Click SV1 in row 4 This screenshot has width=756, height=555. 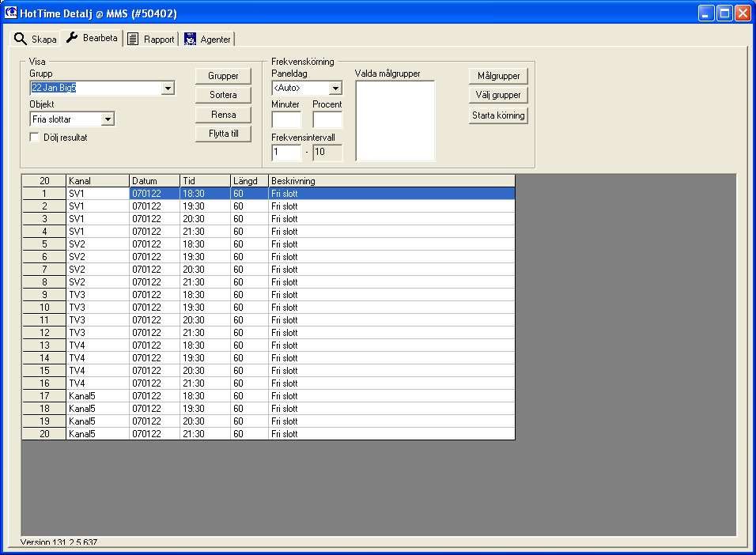click(97, 232)
